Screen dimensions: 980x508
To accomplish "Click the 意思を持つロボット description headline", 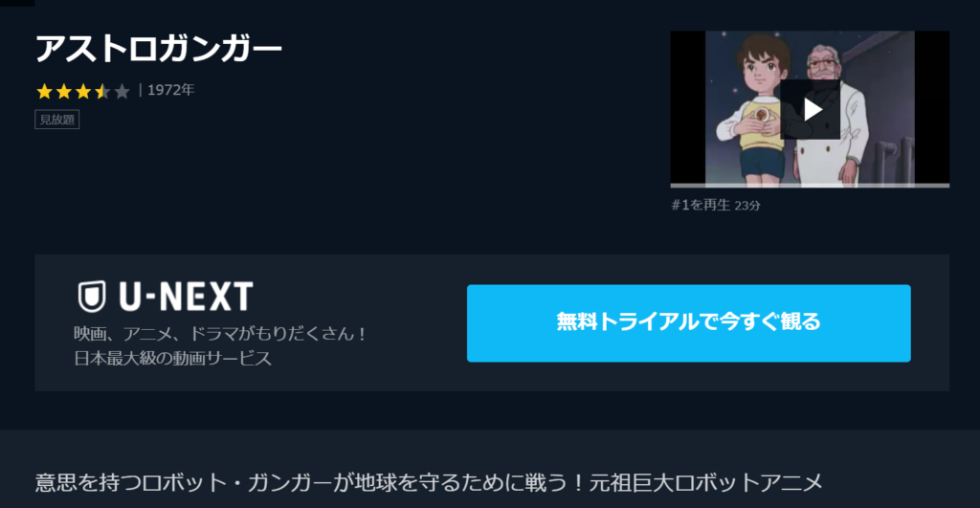I will [429, 482].
